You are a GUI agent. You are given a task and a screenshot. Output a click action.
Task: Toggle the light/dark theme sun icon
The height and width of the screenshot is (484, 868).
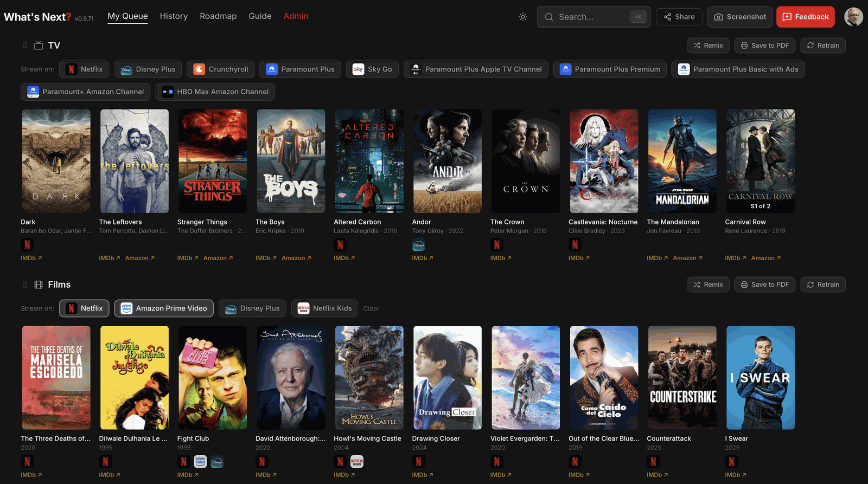523,17
